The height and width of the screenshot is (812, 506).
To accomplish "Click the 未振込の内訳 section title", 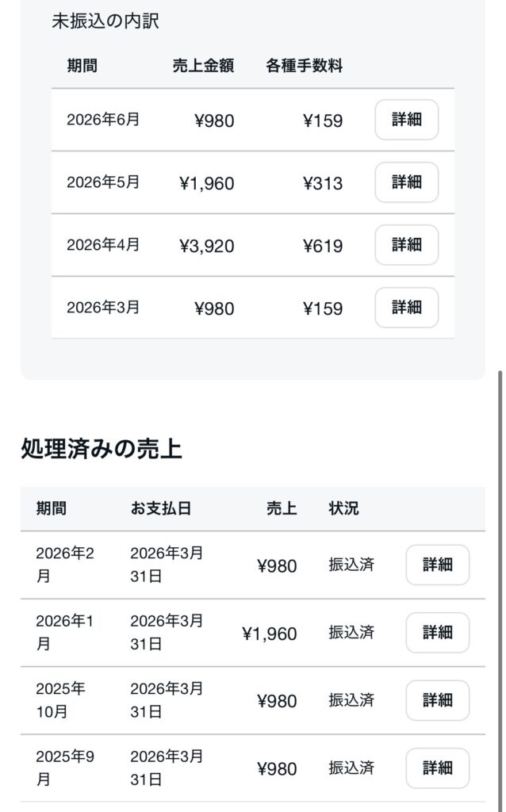I will (105, 21).
